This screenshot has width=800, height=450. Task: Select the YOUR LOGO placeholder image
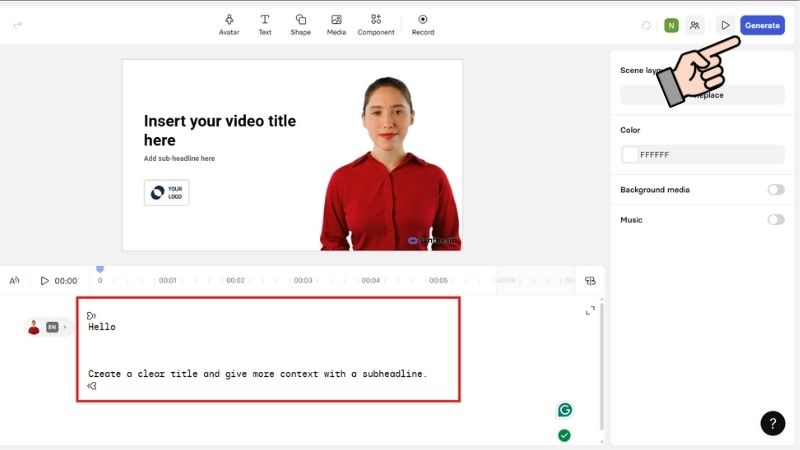tap(166, 192)
